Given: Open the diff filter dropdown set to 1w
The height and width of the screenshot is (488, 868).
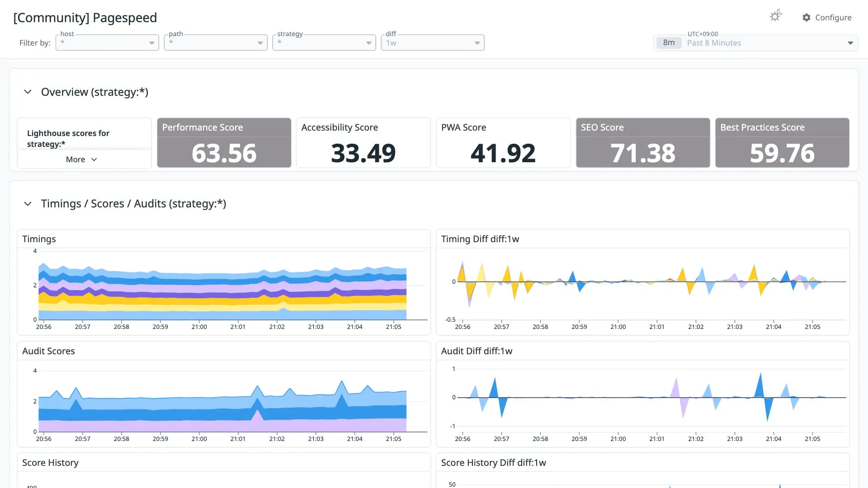Looking at the screenshot, I should point(433,42).
